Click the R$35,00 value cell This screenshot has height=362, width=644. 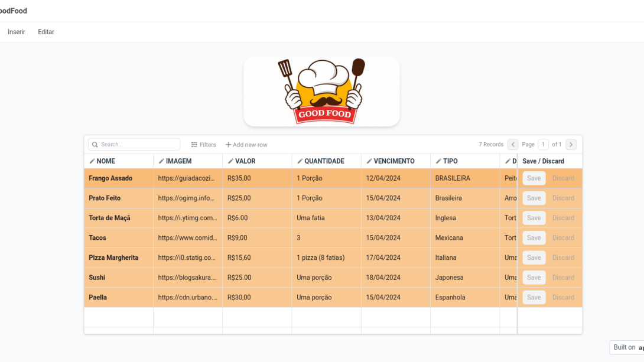coord(258,178)
